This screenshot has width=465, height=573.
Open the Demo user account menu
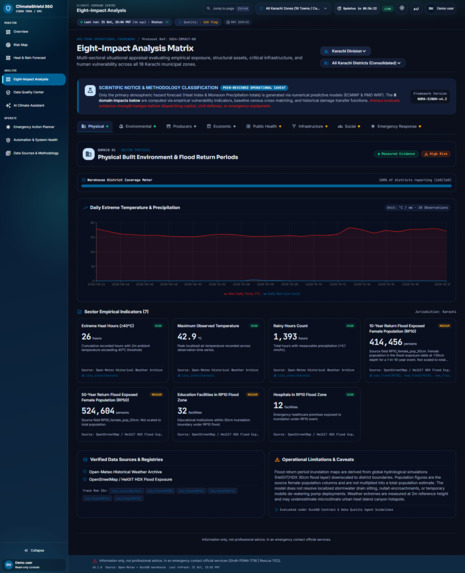[x=441, y=8]
